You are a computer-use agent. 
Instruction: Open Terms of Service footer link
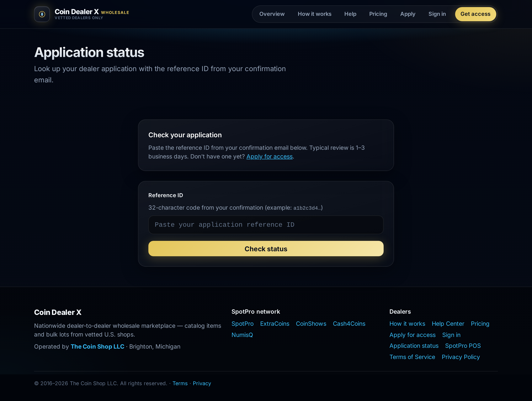412,357
